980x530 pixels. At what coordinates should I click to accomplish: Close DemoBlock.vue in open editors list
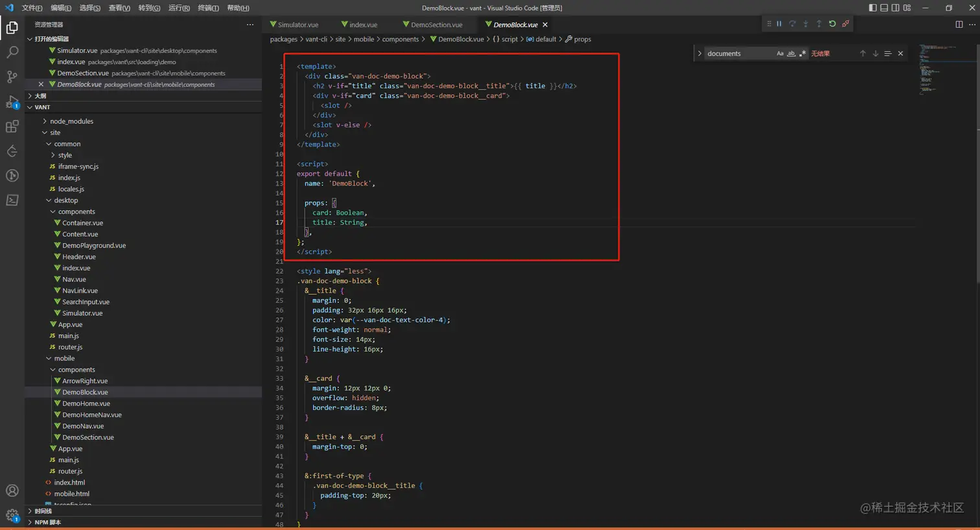click(41, 84)
